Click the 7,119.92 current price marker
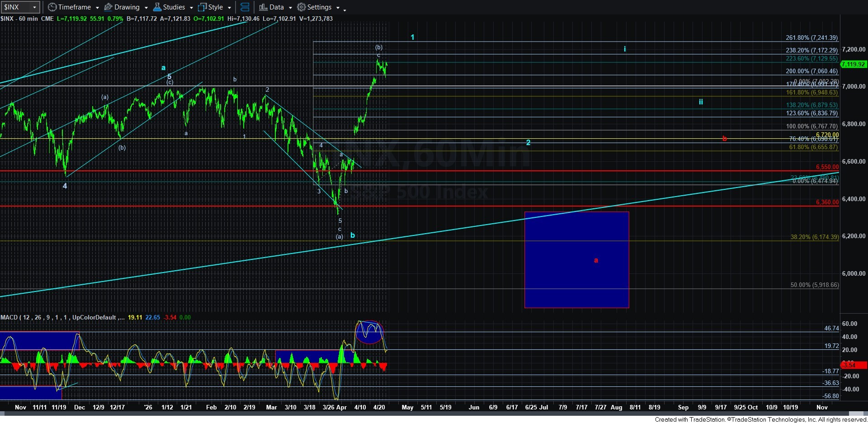 tap(853, 64)
